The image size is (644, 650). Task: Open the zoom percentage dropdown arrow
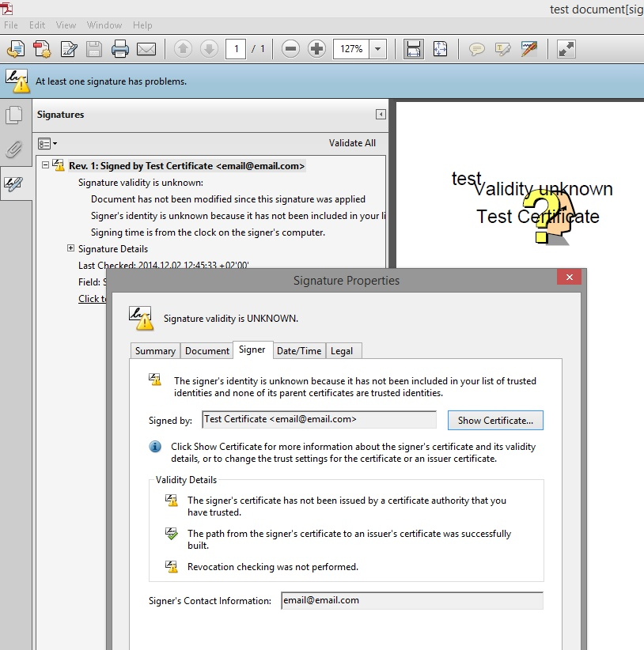[377, 49]
